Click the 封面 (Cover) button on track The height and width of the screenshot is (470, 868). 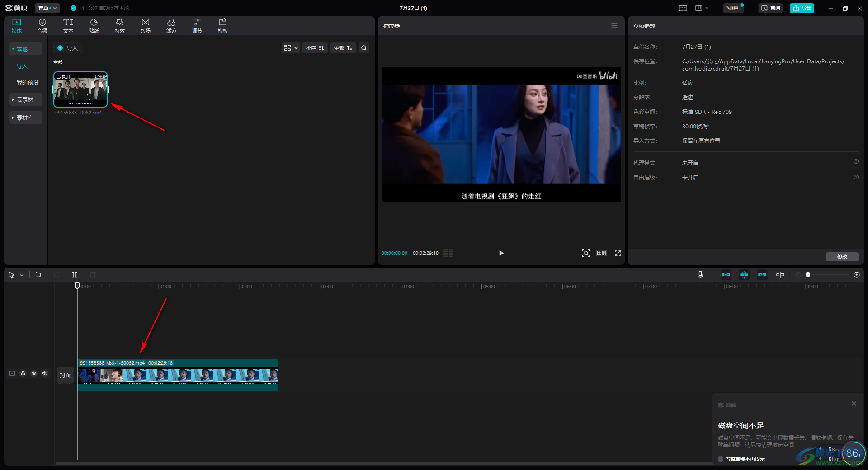[x=65, y=375]
